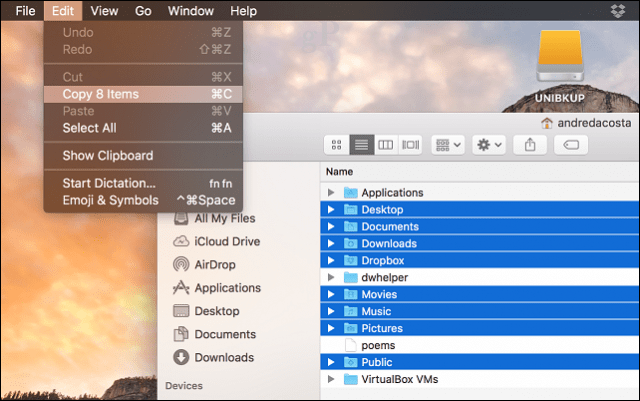
Task: Click the Desktop folder name in list
Action: [382, 210]
